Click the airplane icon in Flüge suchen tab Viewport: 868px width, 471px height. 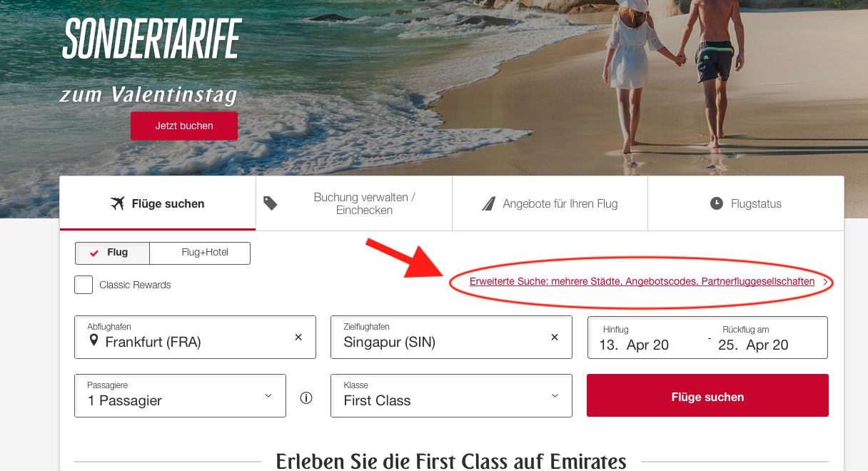pyautogui.click(x=118, y=203)
